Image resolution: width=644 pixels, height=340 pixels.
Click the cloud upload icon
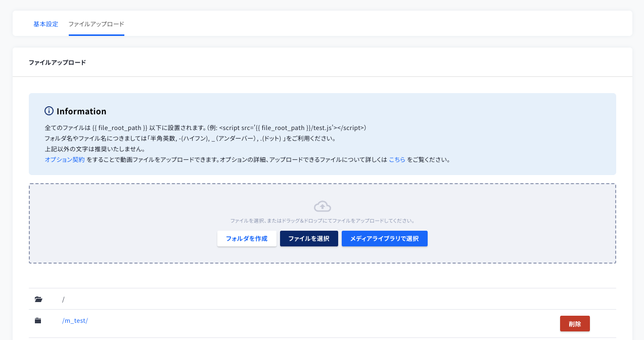(x=323, y=206)
